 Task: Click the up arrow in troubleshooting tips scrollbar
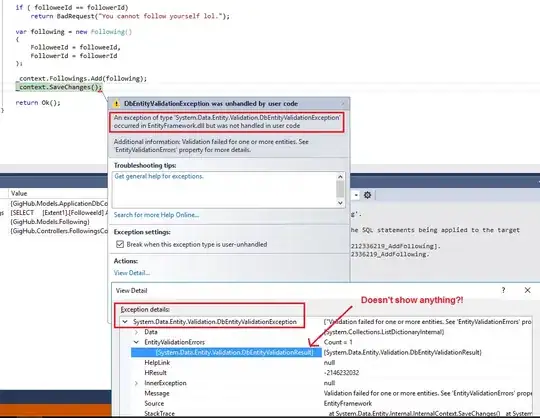click(x=340, y=177)
